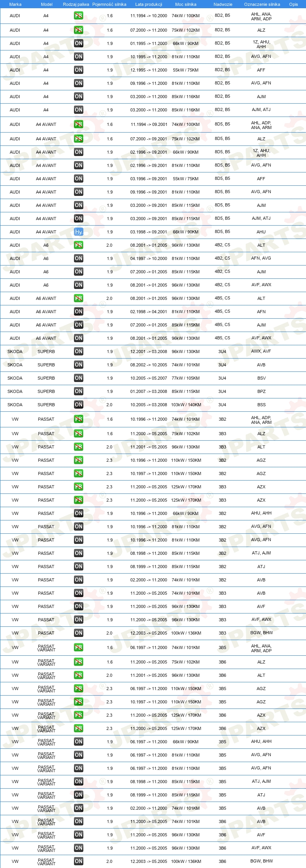This screenshot has height=868, width=306.
Task: Select the '02.1998 -> 04.2001' production years cell
Action: 149,312
